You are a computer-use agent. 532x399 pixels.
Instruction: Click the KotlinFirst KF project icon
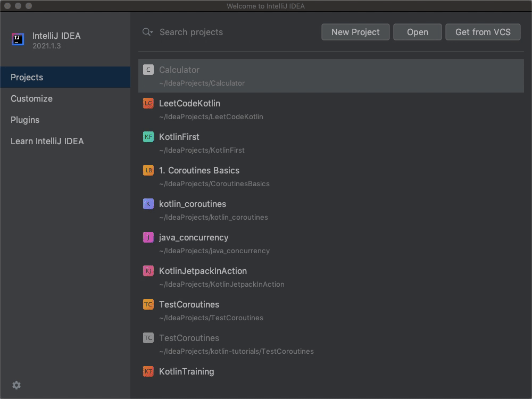148,137
